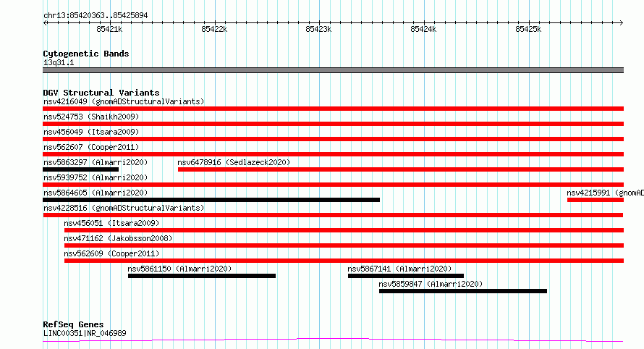
Task: Click the black bar under nsv5863297
Action: coord(80,169)
